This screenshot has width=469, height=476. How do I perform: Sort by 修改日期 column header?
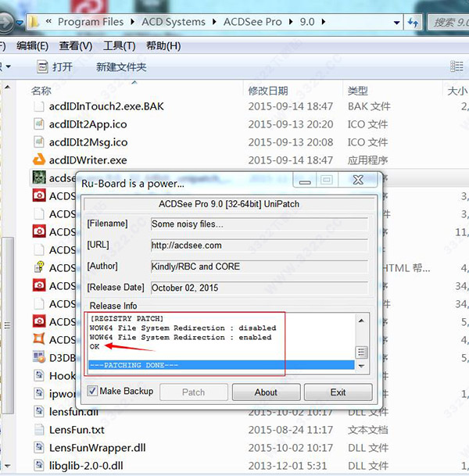coord(268,91)
